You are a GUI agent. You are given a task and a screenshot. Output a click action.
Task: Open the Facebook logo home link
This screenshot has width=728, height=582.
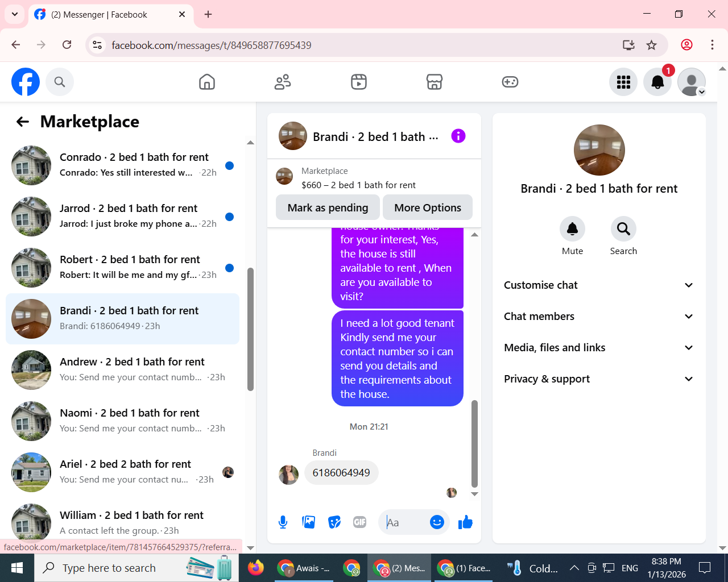[x=26, y=82]
